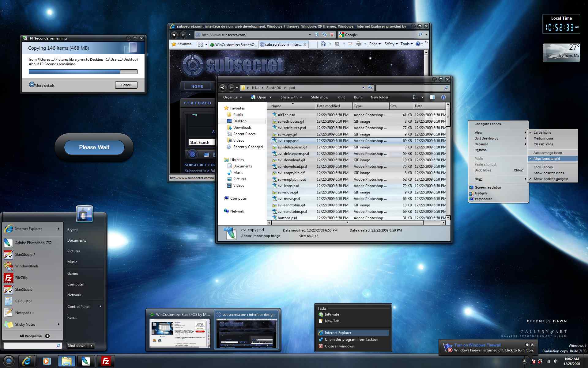The image size is (588, 368).
Task: Choose Configure Fences in the context menu
Action: (x=498, y=124)
